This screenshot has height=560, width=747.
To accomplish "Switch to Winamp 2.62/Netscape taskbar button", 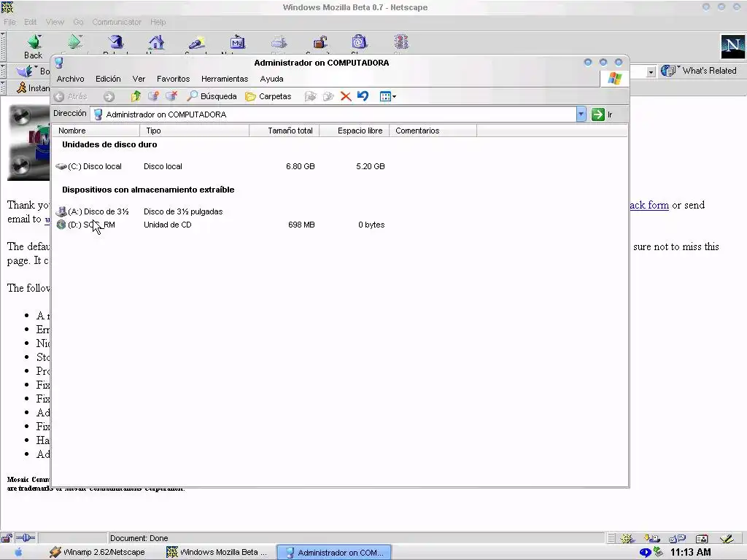I will [x=98, y=553].
